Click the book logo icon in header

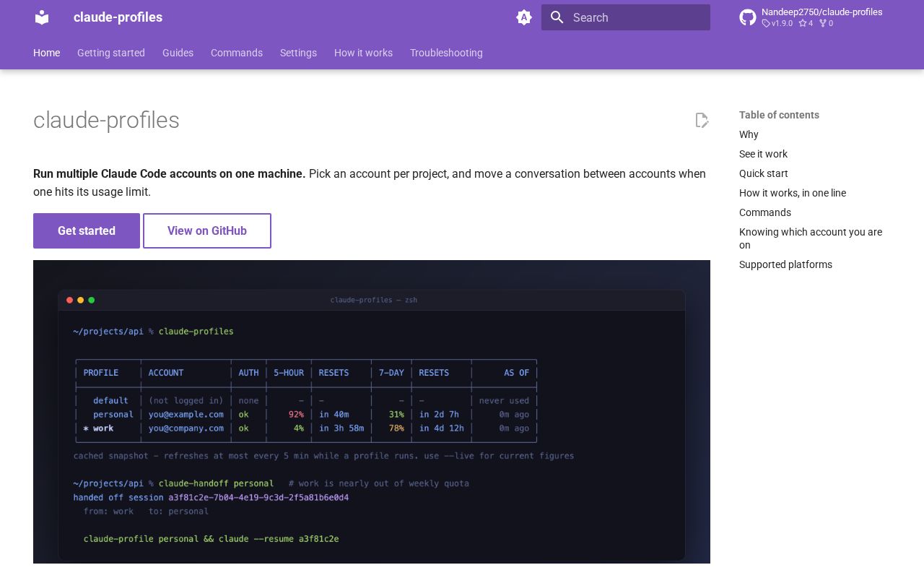pos(42,17)
